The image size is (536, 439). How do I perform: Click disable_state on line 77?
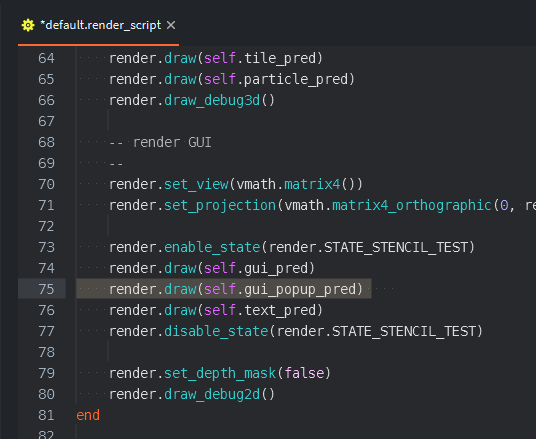coord(216,331)
